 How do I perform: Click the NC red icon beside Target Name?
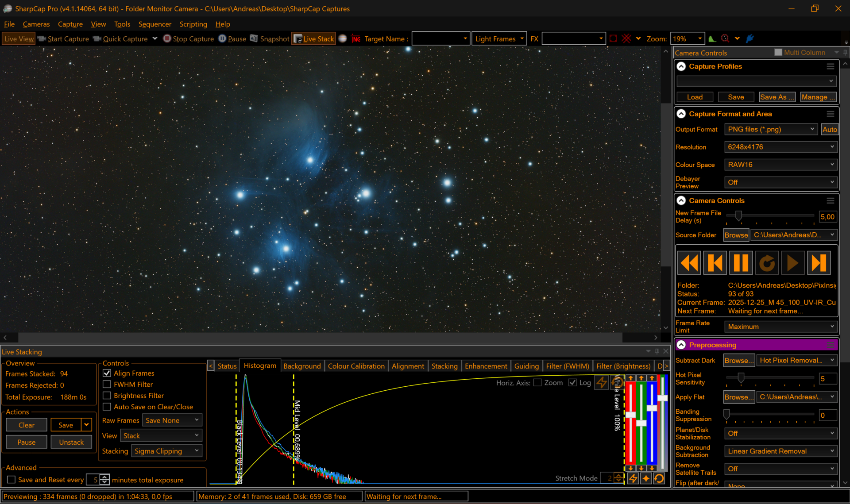tap(356, 39)
